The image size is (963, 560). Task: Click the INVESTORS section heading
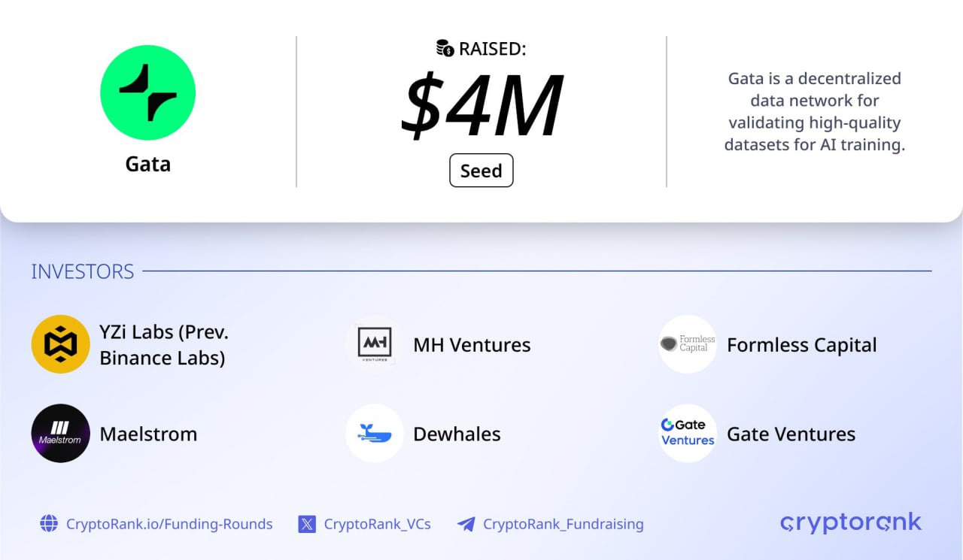[83, 271]
